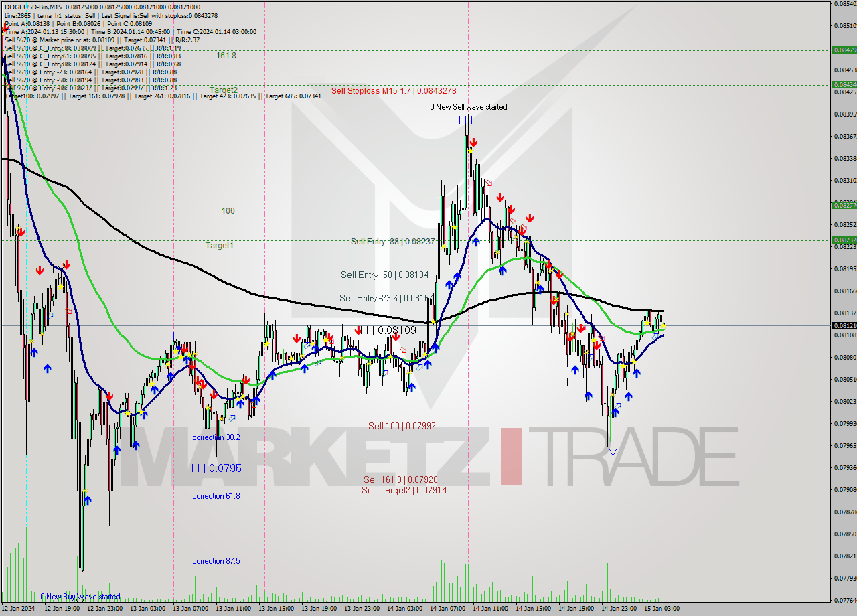
Task: Click the '13 Jan 07:00' time axis label
Action: click(x=190, y=609)
